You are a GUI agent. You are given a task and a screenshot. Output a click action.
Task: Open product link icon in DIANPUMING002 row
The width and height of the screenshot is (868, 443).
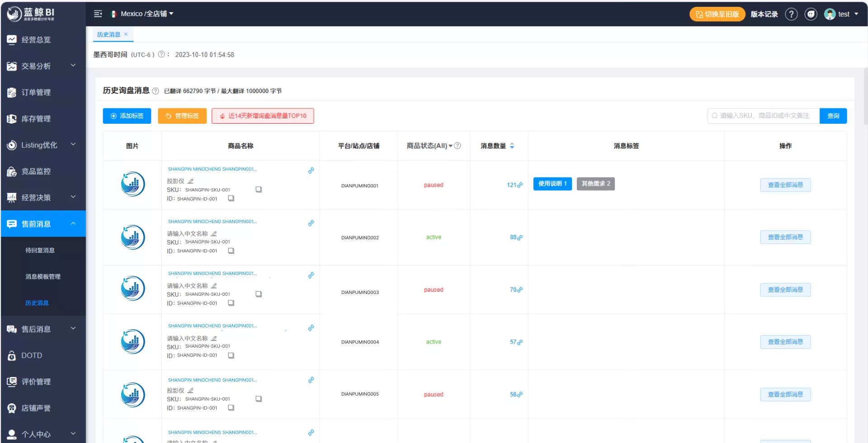311,223
